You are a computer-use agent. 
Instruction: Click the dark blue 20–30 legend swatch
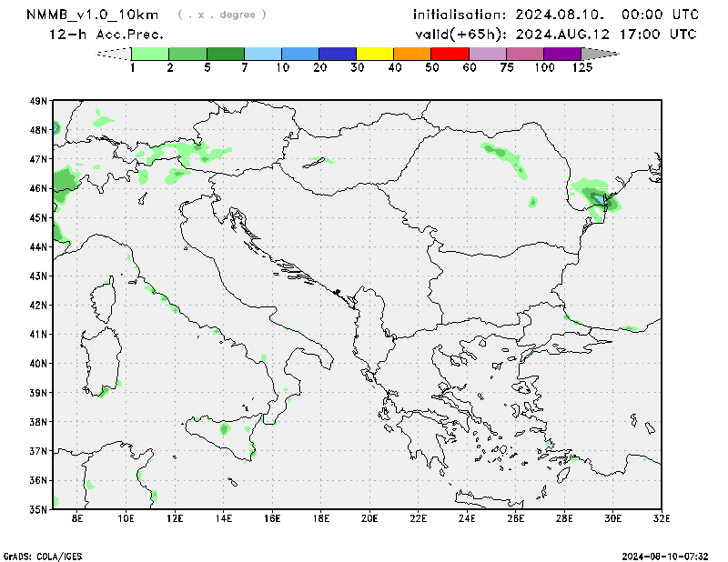pyautogui.click(x=338, y=54)
